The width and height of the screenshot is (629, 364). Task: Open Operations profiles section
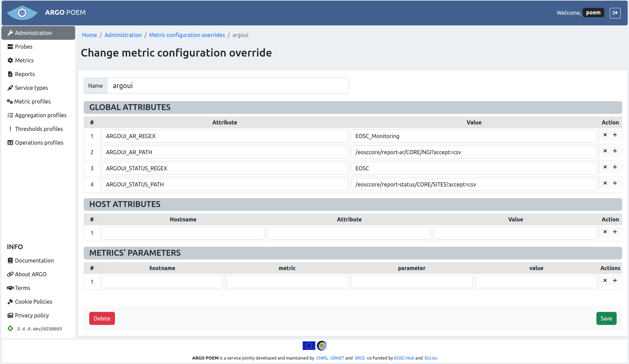coord(39,143)
